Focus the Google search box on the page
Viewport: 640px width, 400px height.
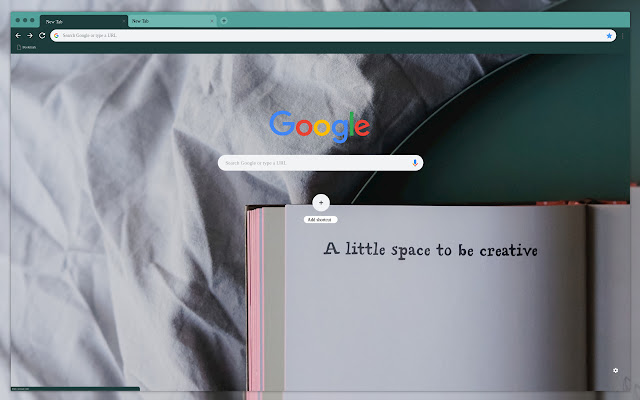click(x=320, y=163)
